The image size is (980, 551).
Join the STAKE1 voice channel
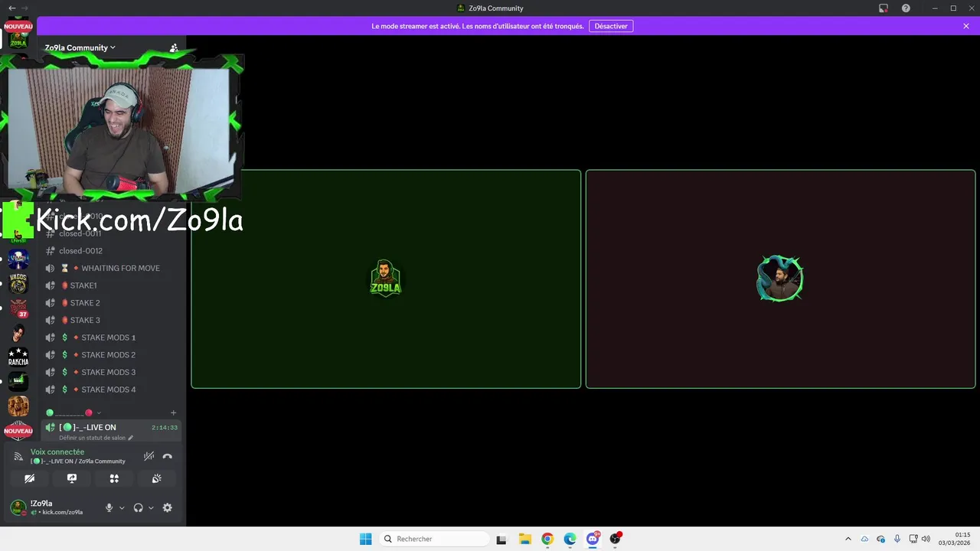point(112,285)
